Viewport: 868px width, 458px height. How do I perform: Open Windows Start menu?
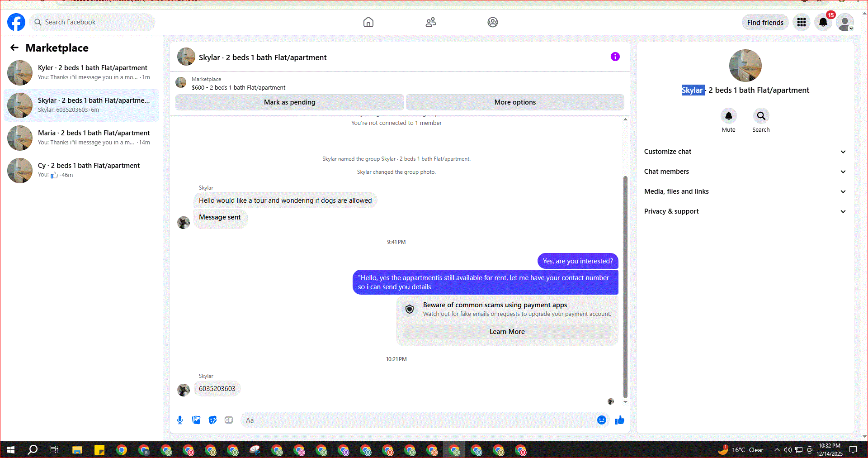(11, 450)
